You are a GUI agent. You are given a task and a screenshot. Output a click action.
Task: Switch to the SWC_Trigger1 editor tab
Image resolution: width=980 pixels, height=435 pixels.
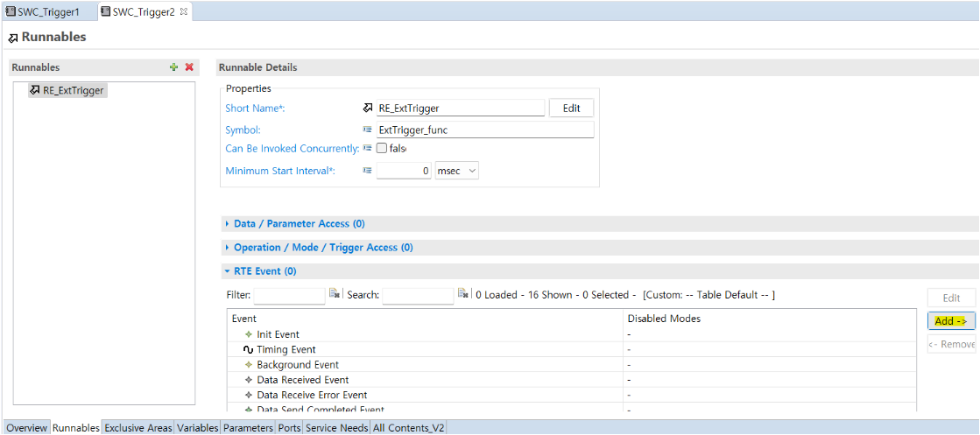[x=48, y=11]
